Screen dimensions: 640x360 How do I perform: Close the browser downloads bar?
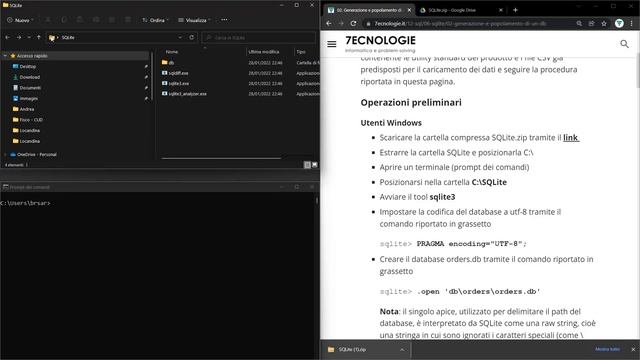point(633,349)
